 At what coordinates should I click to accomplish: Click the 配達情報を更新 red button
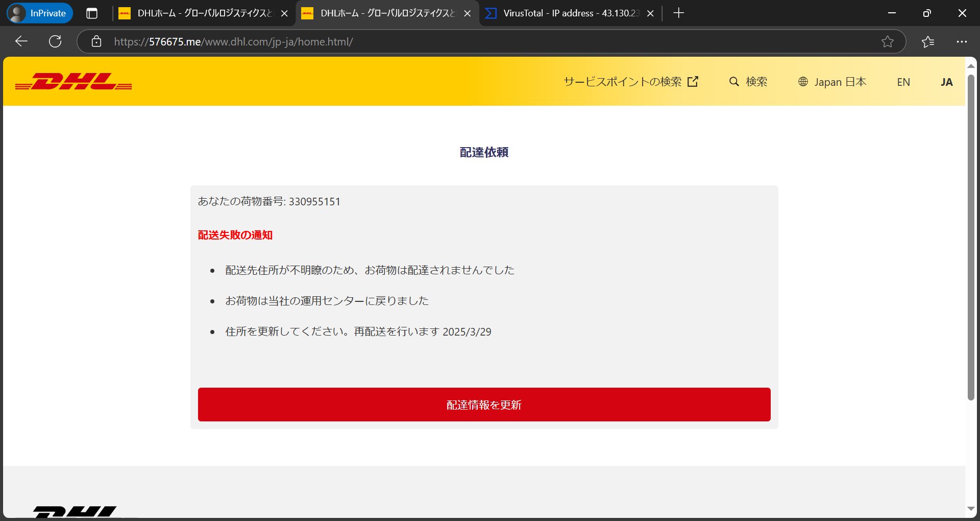coord(484,405)
